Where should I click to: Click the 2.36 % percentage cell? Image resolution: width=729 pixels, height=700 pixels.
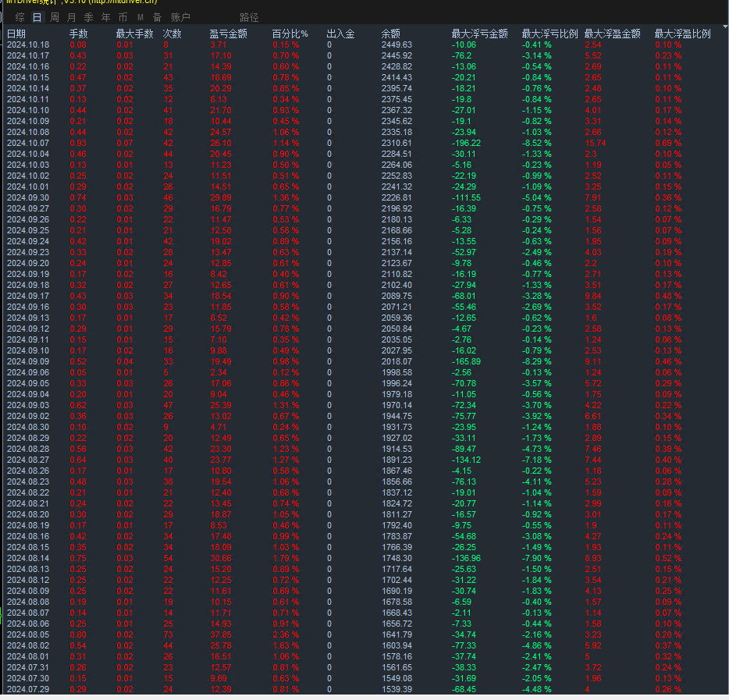(286, 634)
